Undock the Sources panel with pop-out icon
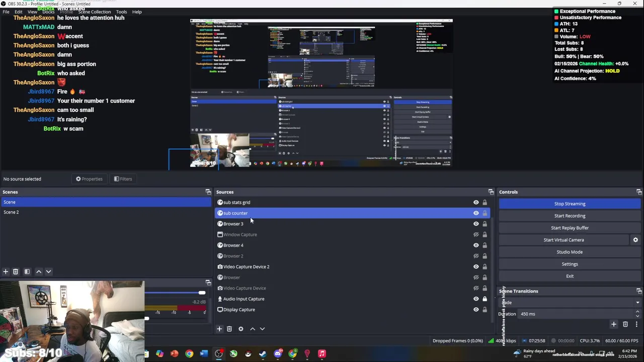The height and width of the screenshot is (362, 644). [491, 192]
